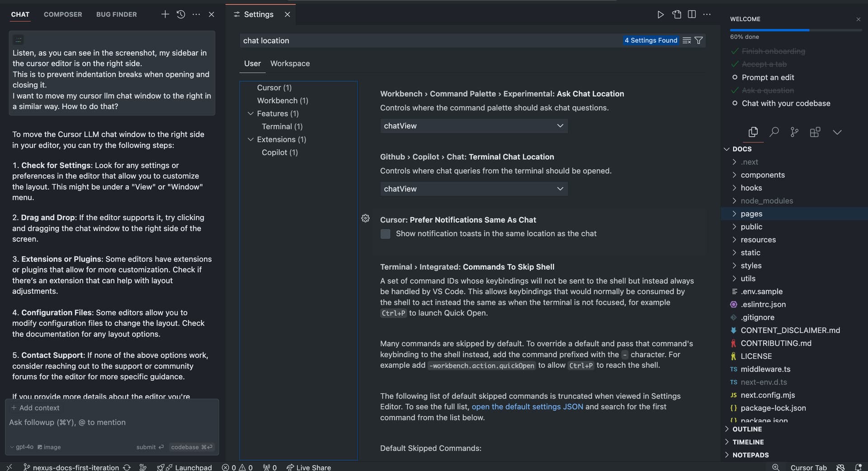Open Settings JSON file icon
Screen dimensions: 868x471
[x=677, y=14]
